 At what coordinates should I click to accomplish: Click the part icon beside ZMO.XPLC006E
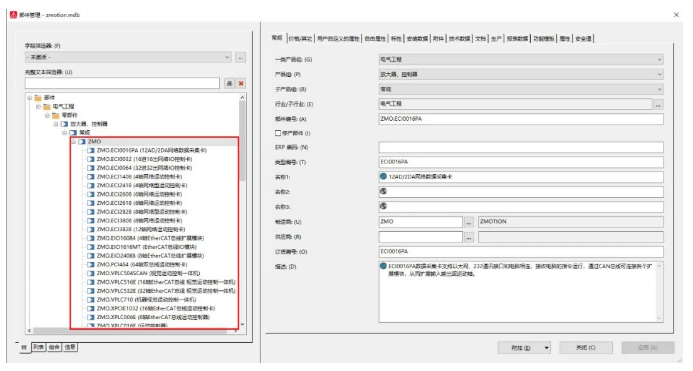(x=91, y=317)
